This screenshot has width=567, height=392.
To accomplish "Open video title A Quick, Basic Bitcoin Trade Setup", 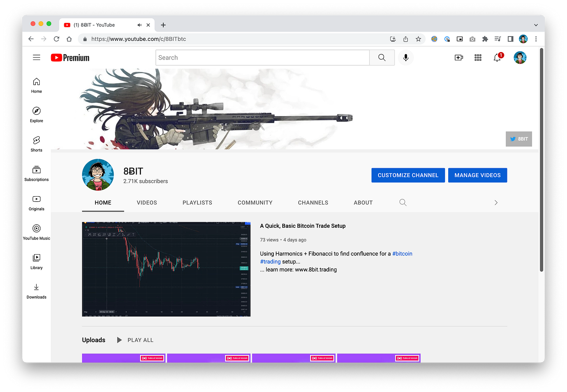I will (303, 226).
